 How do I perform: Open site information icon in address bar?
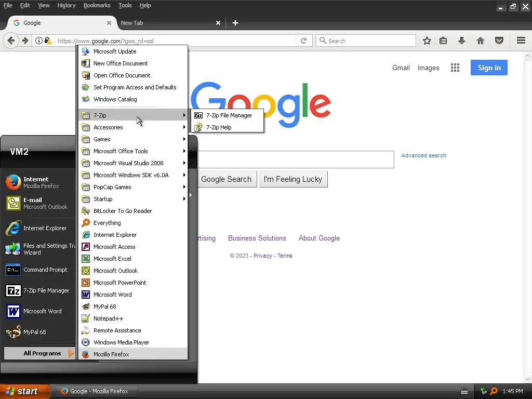(x=39, y=41)
